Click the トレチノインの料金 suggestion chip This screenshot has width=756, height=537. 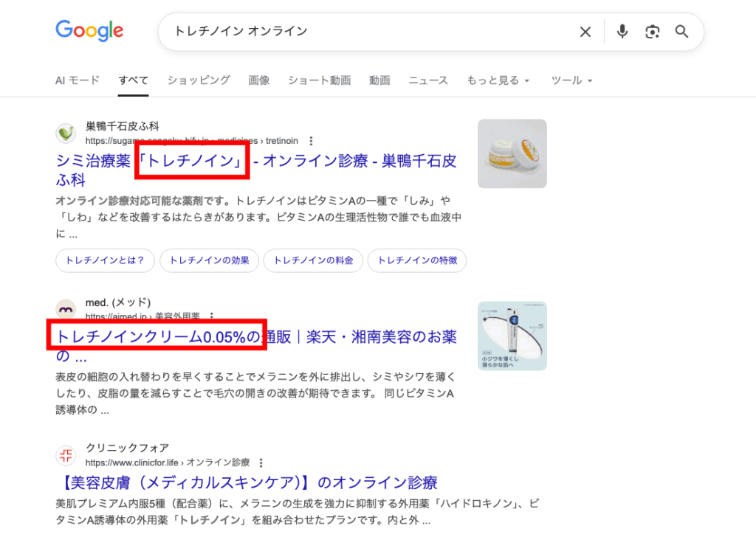[x=313, y=260]
